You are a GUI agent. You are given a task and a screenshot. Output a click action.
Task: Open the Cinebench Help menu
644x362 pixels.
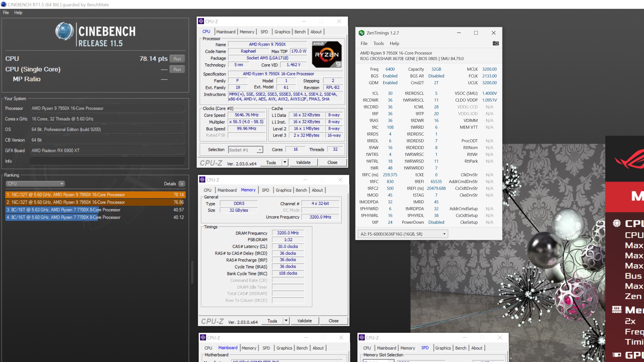[x=18, y=13]
